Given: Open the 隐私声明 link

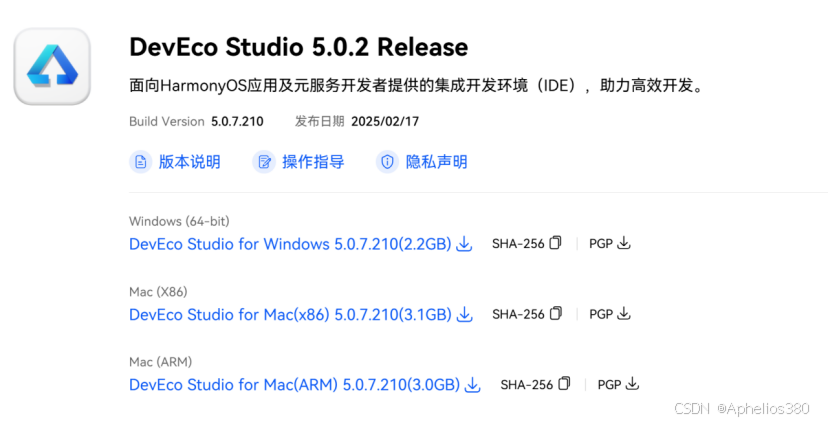Looking at the screenshot, I should point(437,162).
